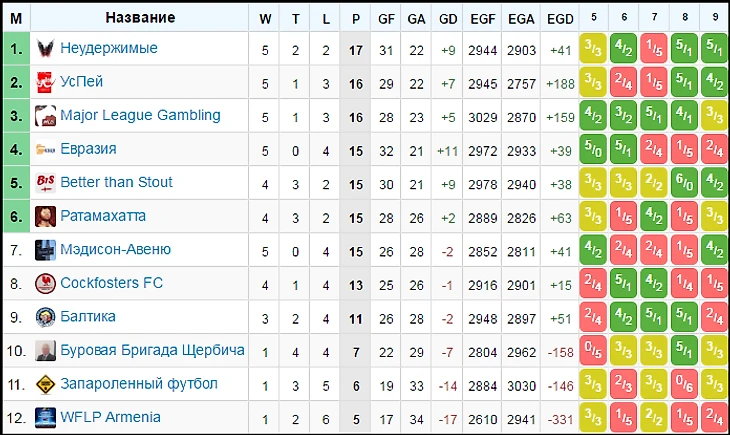The height and width of the screenshot is (435, 730).
Task: Click the Неудержимые team logo icon
Action: [44, 48]
